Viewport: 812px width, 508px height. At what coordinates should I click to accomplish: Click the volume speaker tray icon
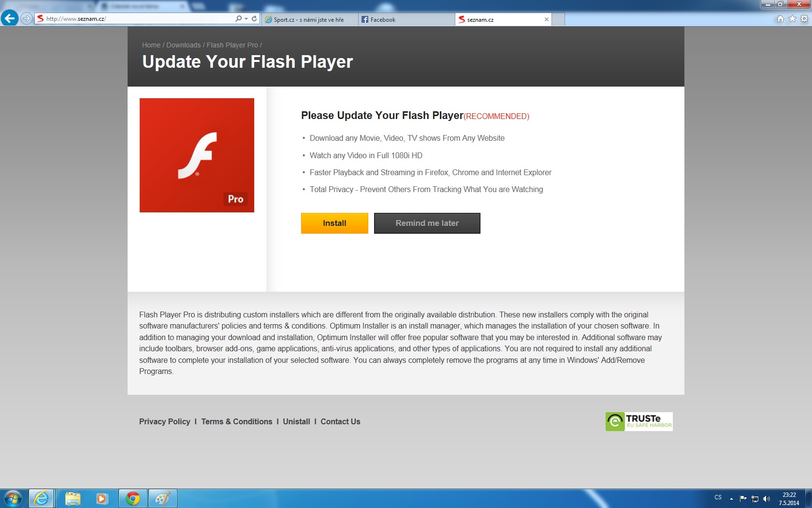pos(767,499)
